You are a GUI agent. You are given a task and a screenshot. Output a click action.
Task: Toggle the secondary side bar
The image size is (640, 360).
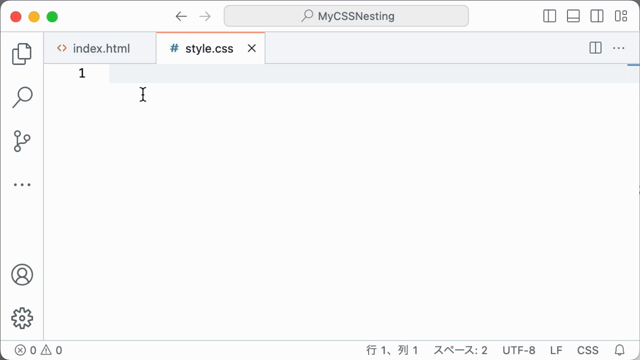coord(597,16)
